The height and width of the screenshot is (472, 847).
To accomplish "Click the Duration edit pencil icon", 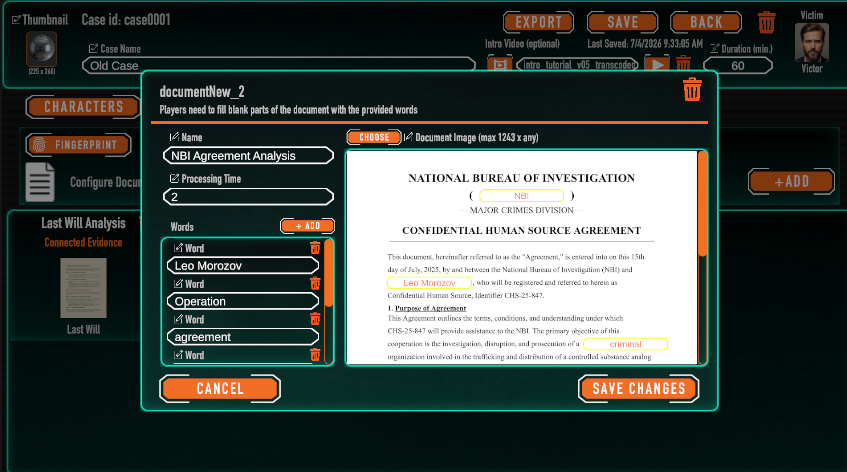I will tap(714, 49).
